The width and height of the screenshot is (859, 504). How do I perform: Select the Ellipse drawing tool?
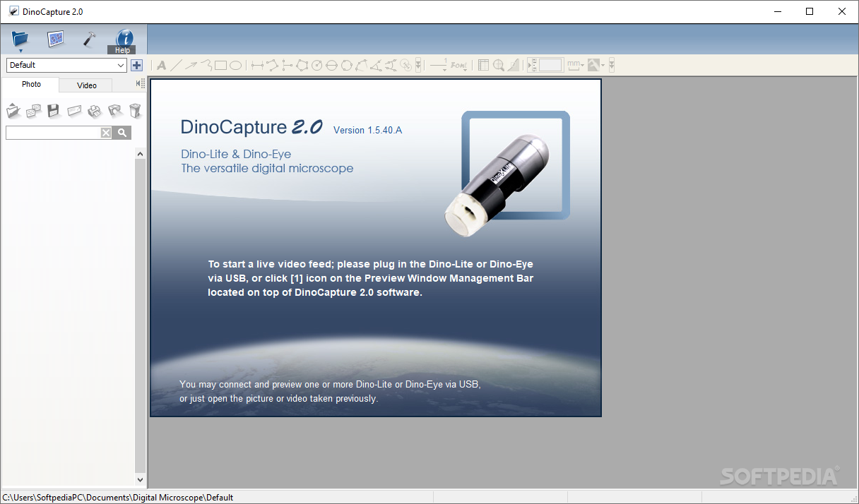point(236,65)
